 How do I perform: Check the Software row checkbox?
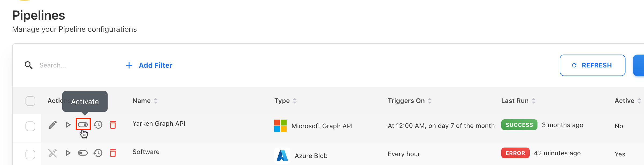(30, 155)
